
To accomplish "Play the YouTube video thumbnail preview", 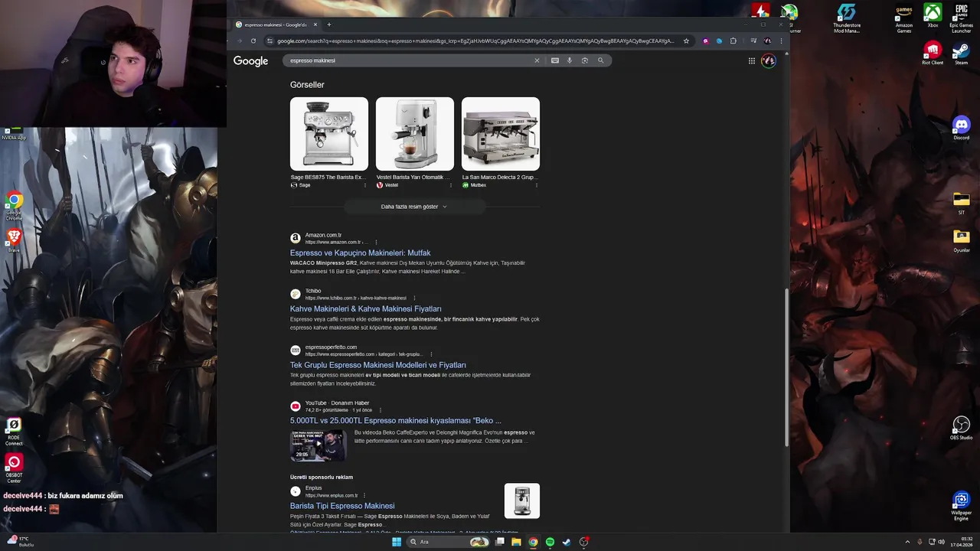I will [318, 445].
